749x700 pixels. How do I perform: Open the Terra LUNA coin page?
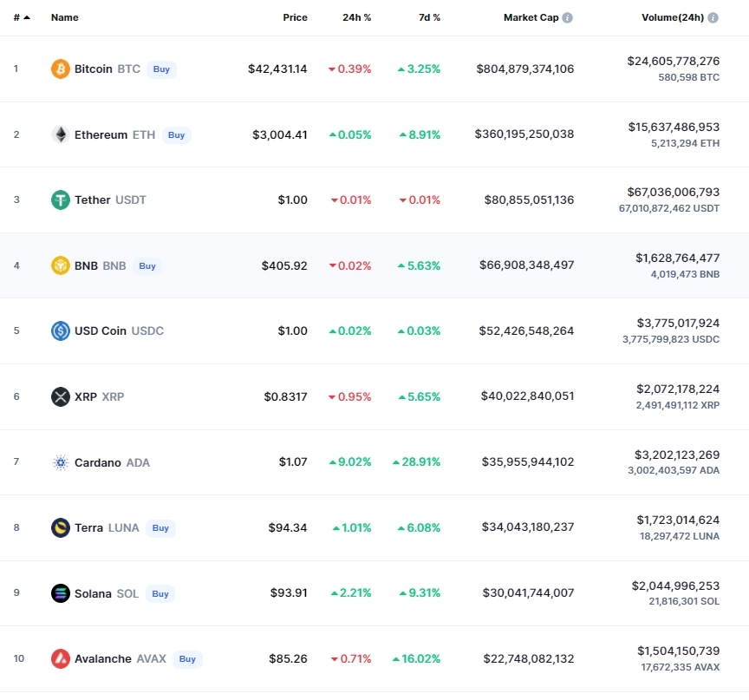pos(88,528)
